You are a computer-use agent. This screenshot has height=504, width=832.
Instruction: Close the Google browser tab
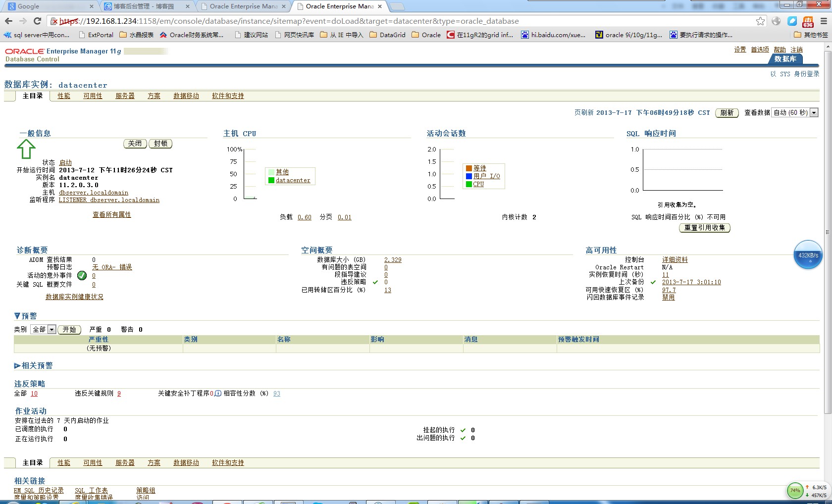click(x=92, y=6)
